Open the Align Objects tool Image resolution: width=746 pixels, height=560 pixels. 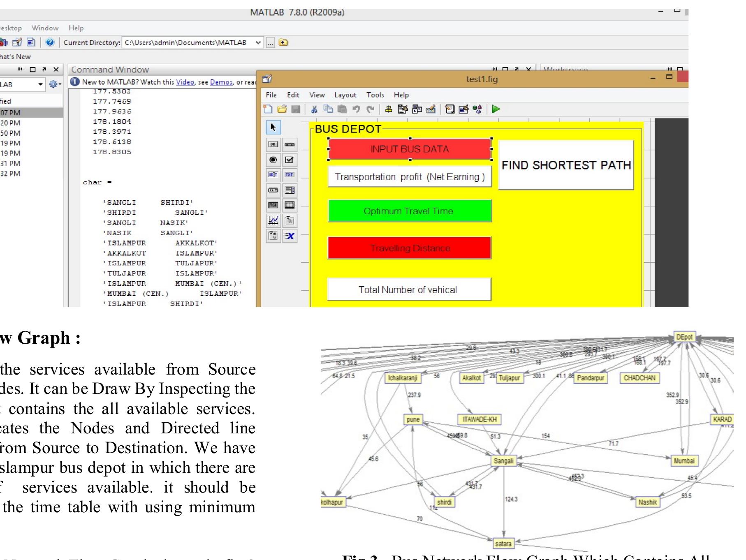[389, 110]
